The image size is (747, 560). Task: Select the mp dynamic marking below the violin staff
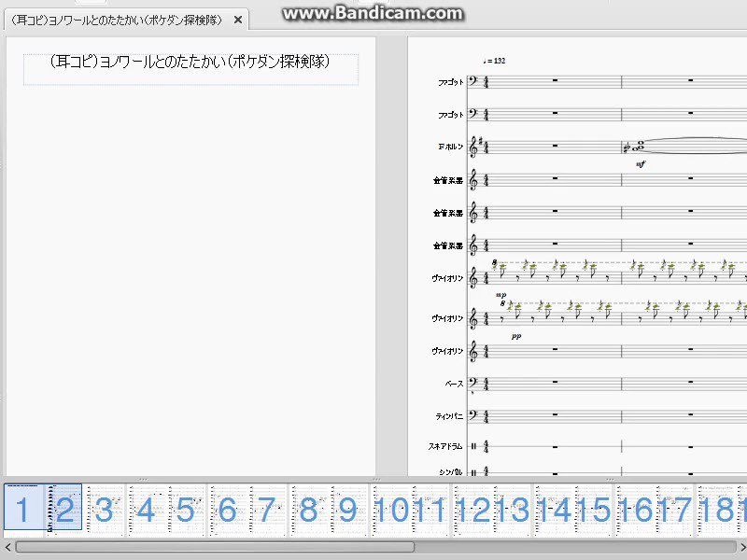(x=500, y=295)
